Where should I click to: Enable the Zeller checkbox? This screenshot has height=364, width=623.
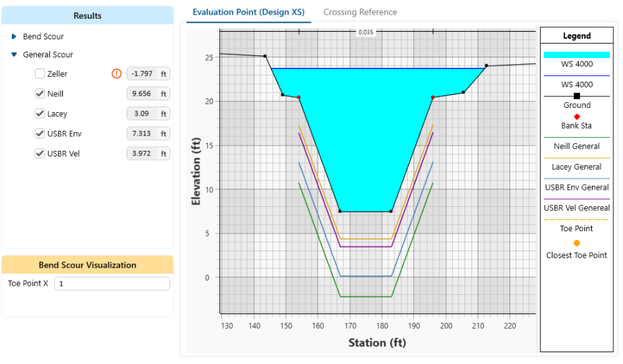tap(40, 74)
